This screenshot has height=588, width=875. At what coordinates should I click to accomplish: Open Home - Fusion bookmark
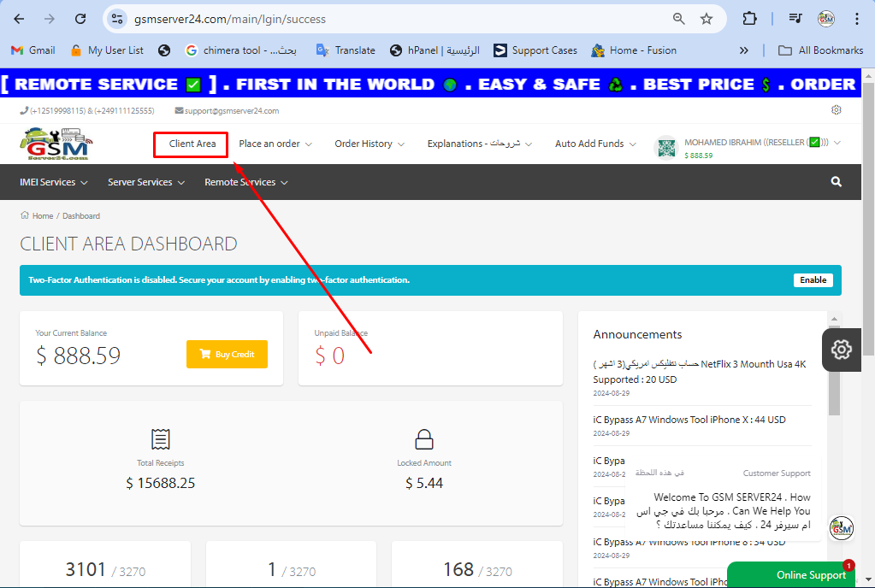pos(634,50)
